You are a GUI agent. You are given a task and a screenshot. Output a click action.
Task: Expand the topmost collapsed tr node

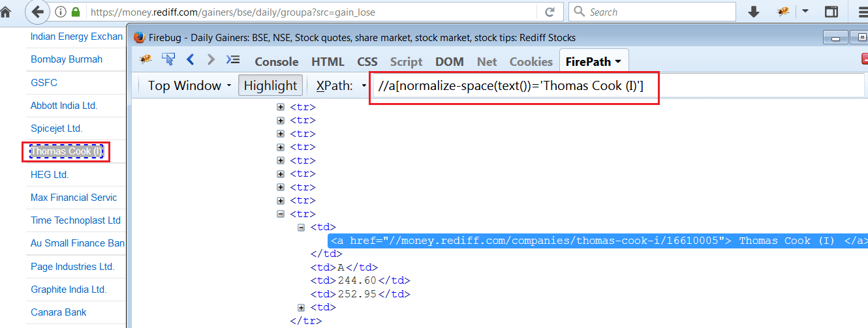coord(281,107)
